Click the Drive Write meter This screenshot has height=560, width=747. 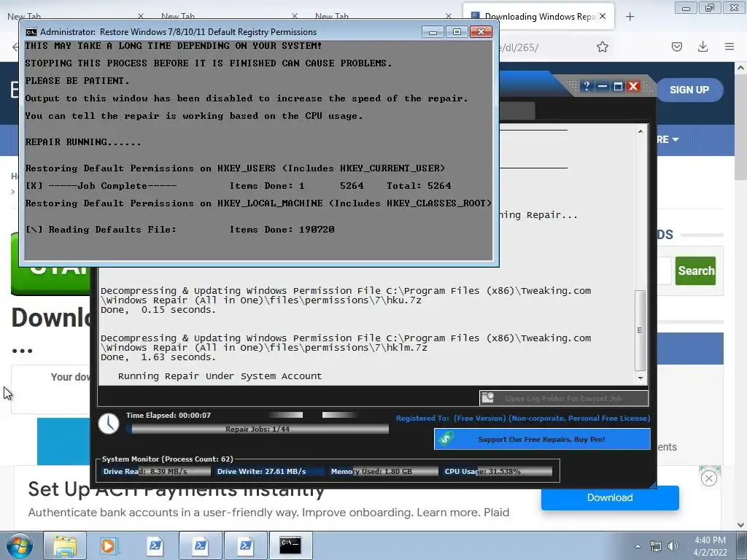pyautogui.click(x=270, y=472)
